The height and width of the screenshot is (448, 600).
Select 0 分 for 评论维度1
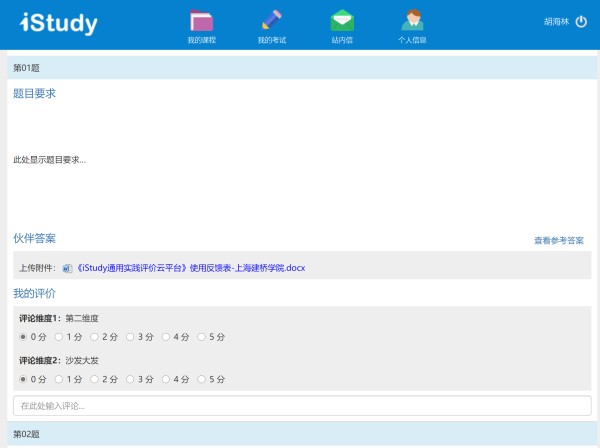[x=24, y=337]
